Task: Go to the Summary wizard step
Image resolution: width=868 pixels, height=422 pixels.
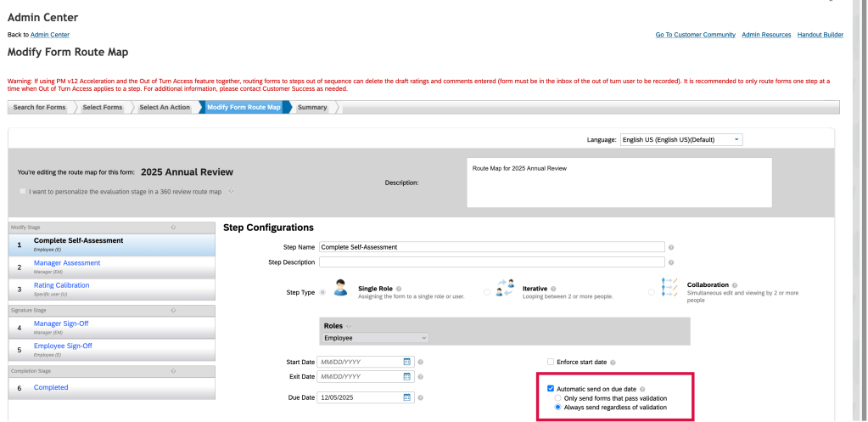Action: [x=312, y=107]
